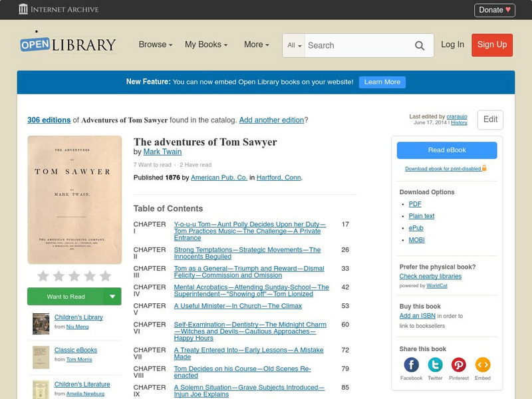Share the book on Facebook

(x=412, y=364)
